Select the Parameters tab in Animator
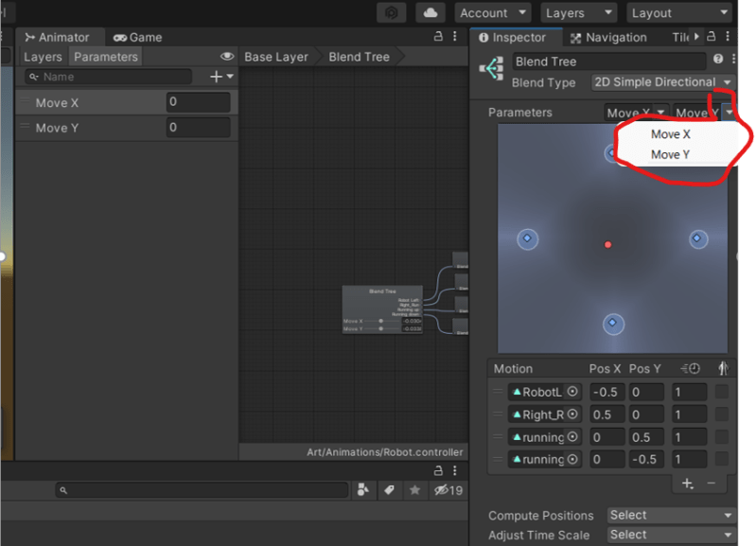Image resolution: width=756 pixels, height=546 pixels. point(106,57)
